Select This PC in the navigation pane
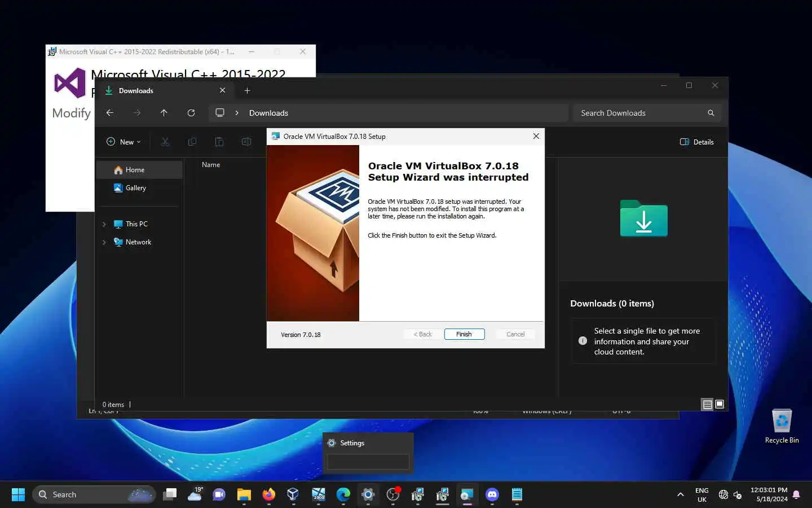This screenshot has height=508, width=812. click(x=139, y=224)
